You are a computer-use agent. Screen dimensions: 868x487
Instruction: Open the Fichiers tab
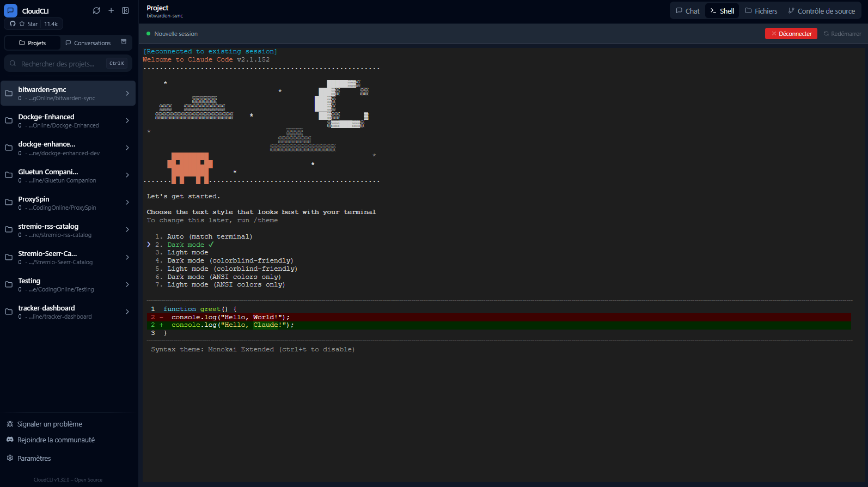(x=761, y=11)
